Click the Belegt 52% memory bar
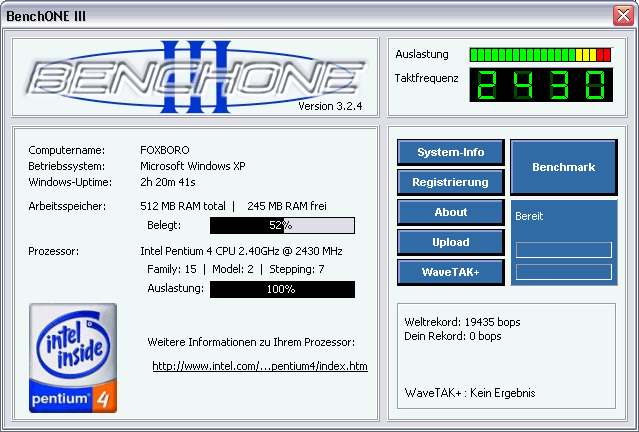The image size is (639, 432). pos(282,225)
